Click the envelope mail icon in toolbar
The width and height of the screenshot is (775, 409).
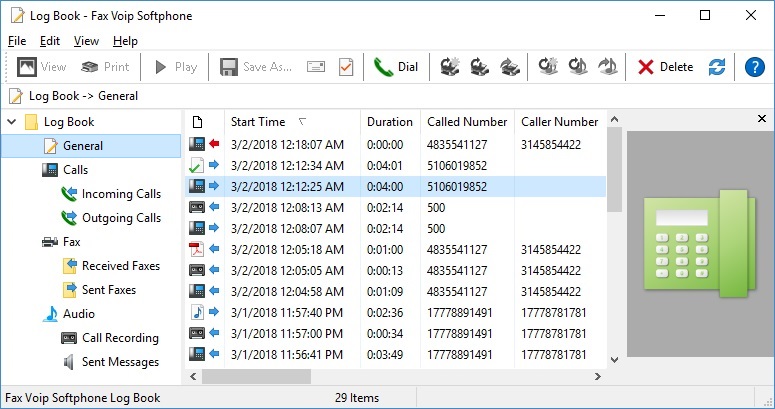(x=316, y=67)
